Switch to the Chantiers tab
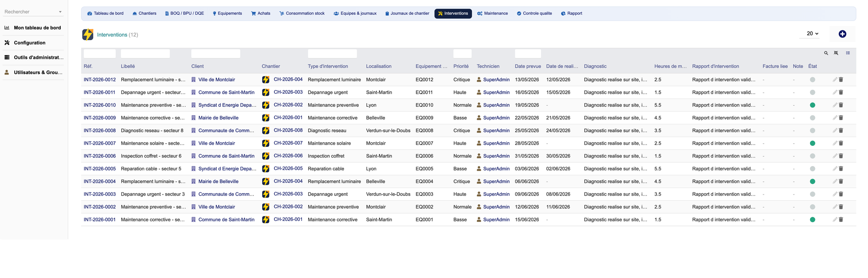Image resolution: width=868 pixels, height=278 pixels. click(145, 13)
